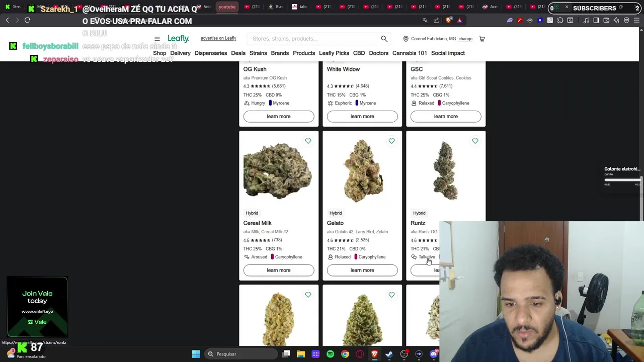Click learn more under OG Kush
Screen dimensions: 644x362
point(279,117)
